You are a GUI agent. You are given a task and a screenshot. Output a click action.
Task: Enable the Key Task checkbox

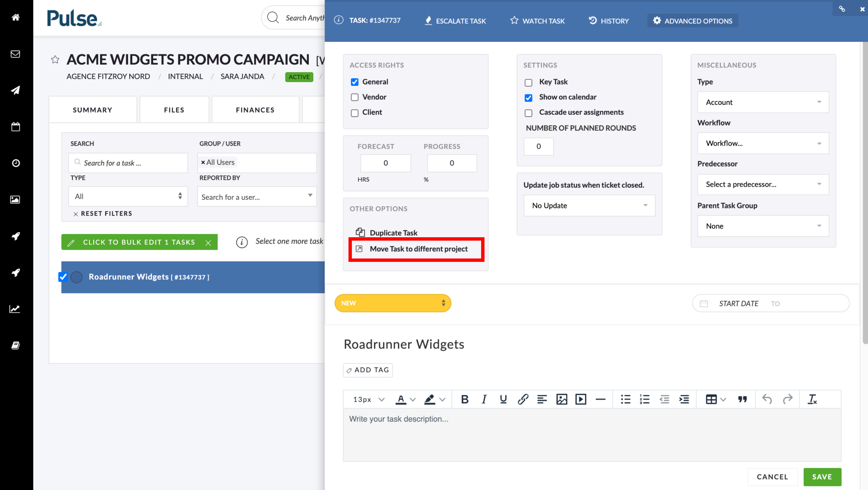coord(528,82)
